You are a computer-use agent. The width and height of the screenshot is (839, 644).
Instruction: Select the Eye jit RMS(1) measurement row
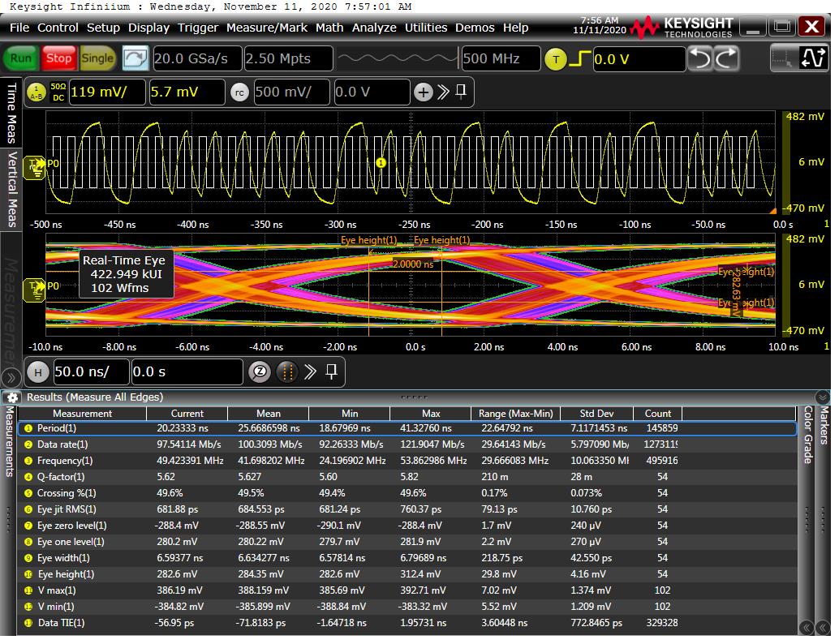pyautogui.click(x=407, y=509)
